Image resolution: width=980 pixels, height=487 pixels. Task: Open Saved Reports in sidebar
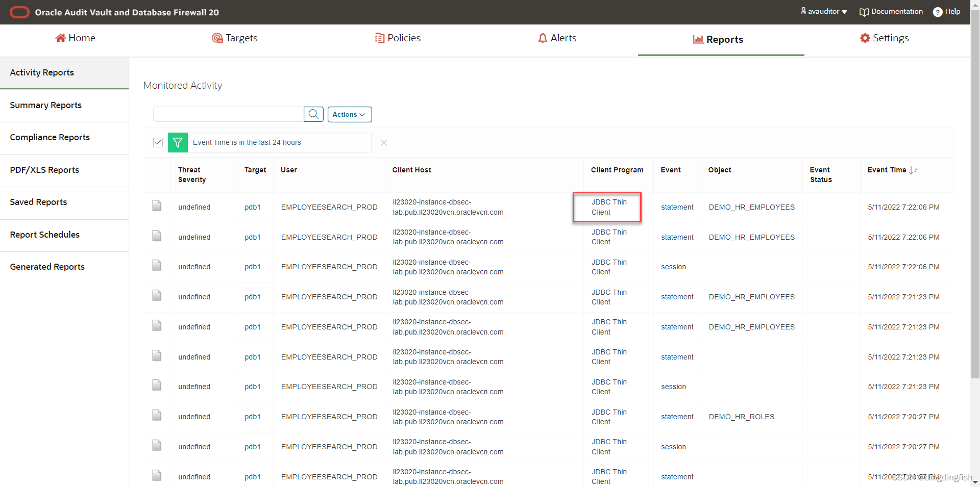[64, 202]
